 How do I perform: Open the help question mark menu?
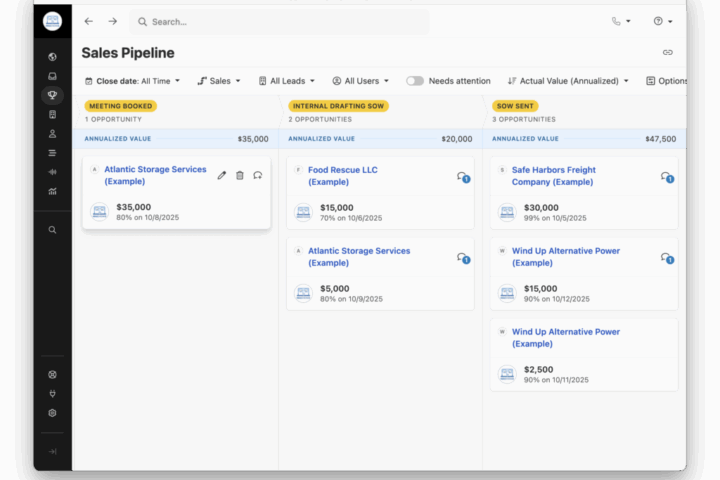tap(663, 21)
